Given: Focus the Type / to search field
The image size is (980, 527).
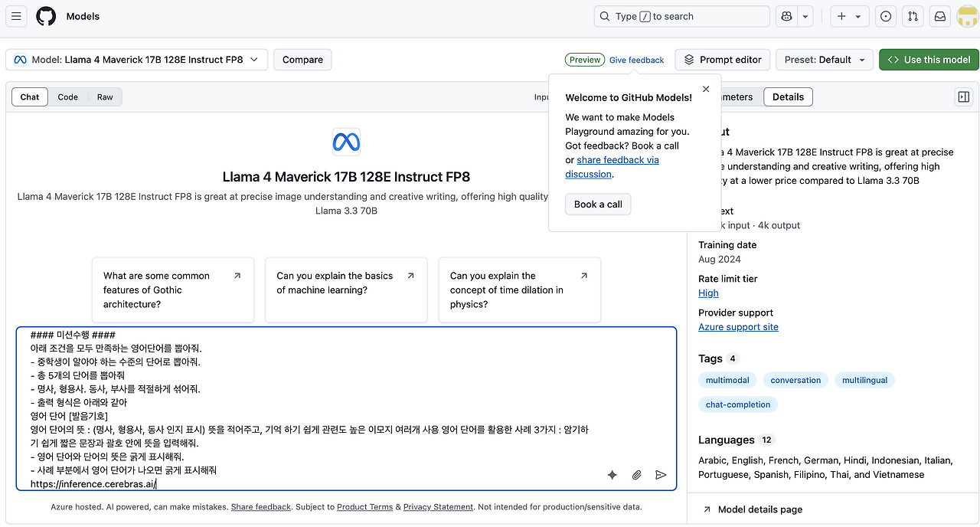Looking at the screenshot, I should 681,16.
